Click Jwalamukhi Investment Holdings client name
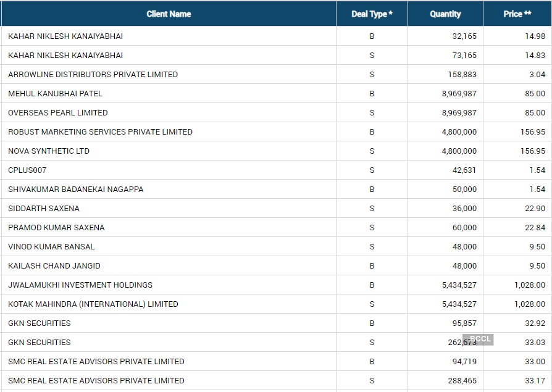This screenshot has height=392, width=552. 80,285
